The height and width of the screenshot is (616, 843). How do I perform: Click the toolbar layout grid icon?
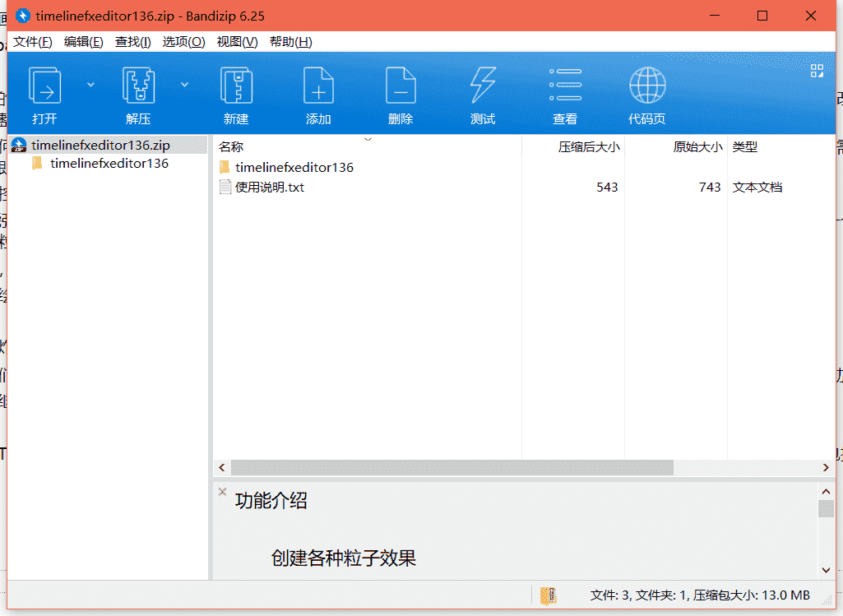coord(817,71)
